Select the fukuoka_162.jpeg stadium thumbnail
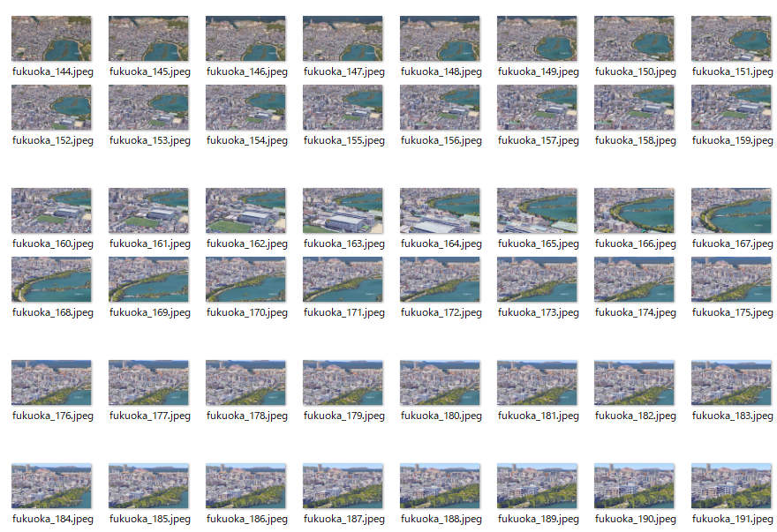Viewport: 777px width, 532px height. 245,211
